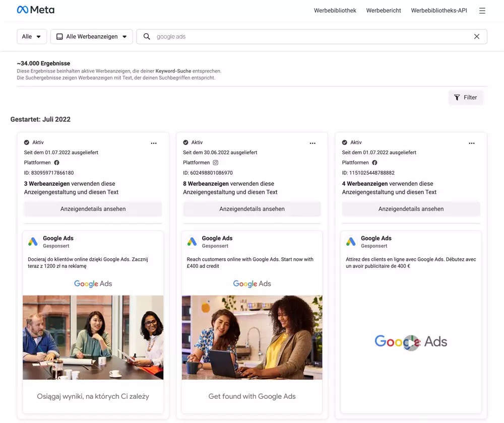View ad details for the French ad

pyautogui.click(x=411, y=209)
